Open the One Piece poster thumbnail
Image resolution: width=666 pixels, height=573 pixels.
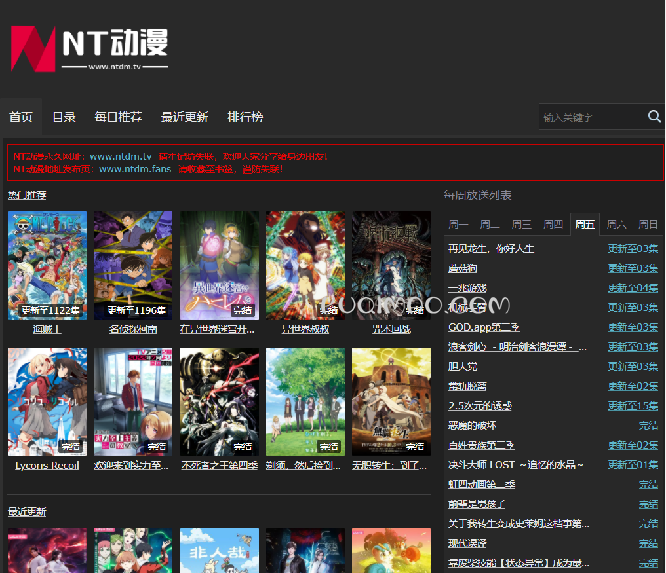48,265
